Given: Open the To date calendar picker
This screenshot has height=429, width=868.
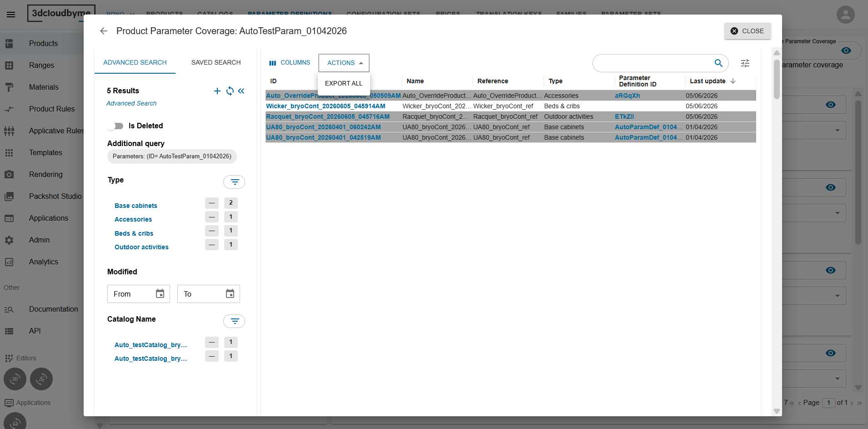Looking at the screenshot, I should [230, 294].
